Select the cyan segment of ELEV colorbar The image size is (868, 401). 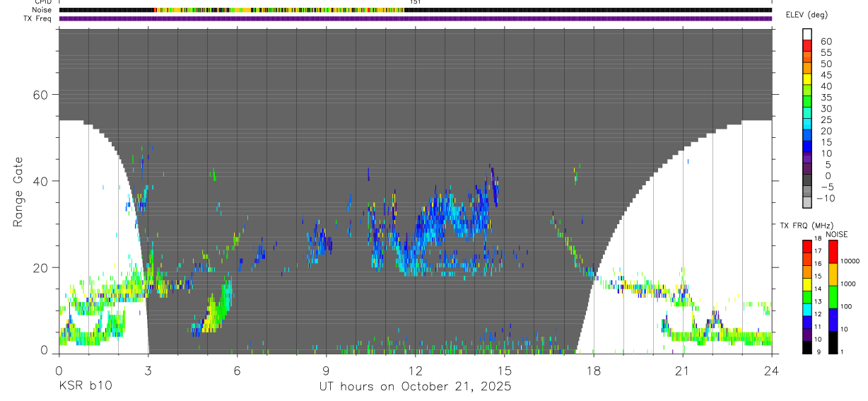807,124
